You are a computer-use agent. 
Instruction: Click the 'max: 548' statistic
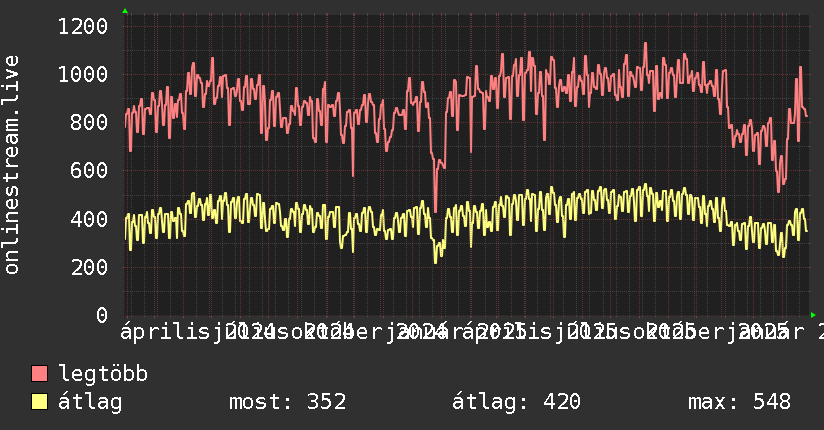pos(739,402)
